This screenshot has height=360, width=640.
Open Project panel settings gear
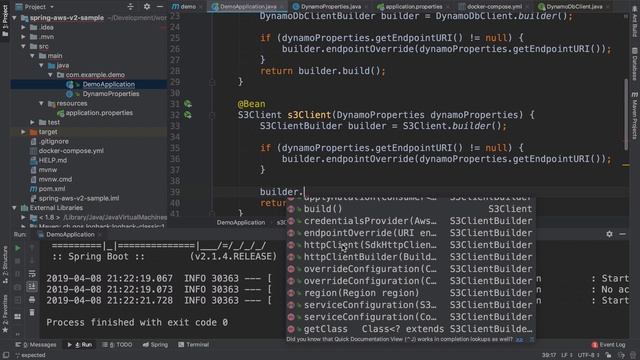pyautogui.click(x=147, y=7)
